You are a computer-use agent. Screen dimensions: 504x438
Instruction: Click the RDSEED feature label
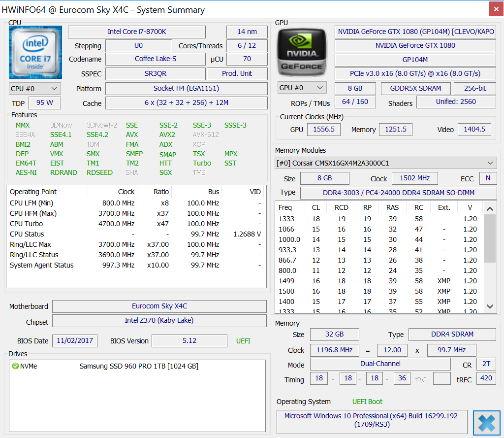click(x=99, y=172)
